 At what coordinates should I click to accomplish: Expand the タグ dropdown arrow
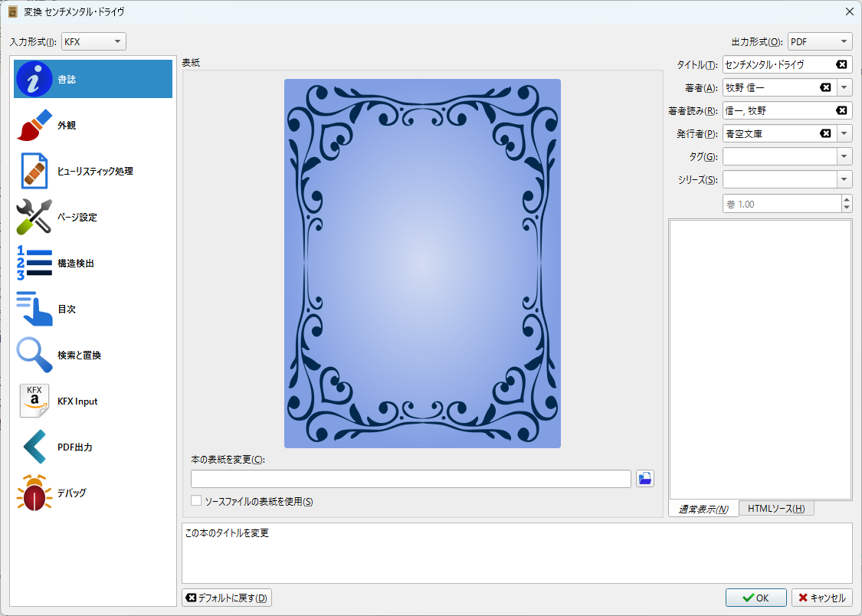(x=844, y=156)
